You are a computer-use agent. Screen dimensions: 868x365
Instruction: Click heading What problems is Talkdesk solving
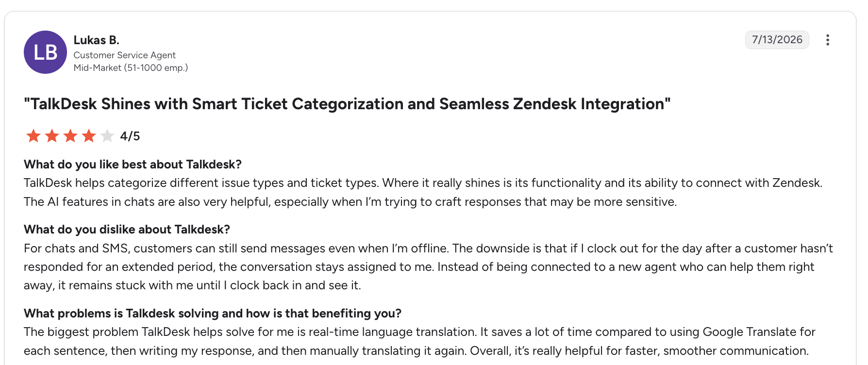213,314
